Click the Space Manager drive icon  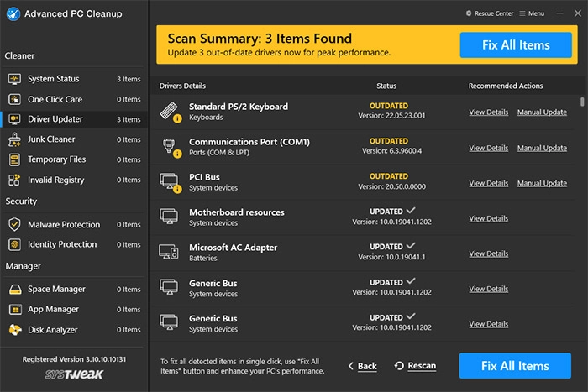(x=15, y=290)
